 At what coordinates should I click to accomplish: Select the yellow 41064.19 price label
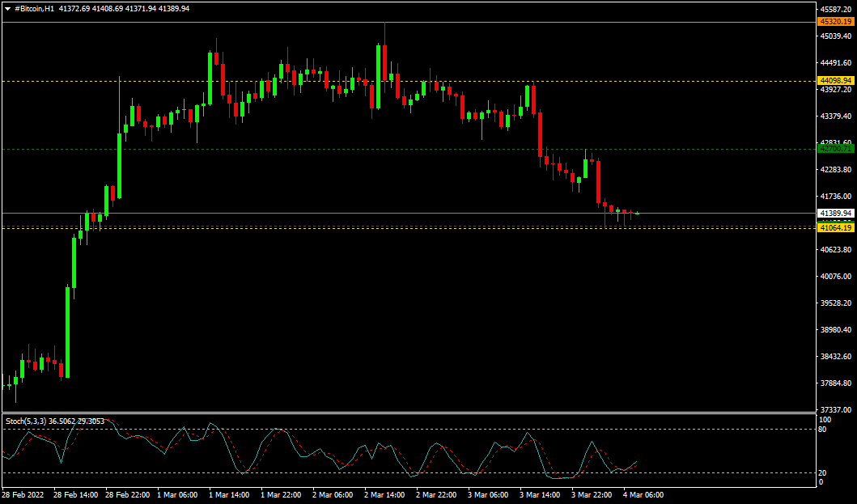[x=836, y=228]
